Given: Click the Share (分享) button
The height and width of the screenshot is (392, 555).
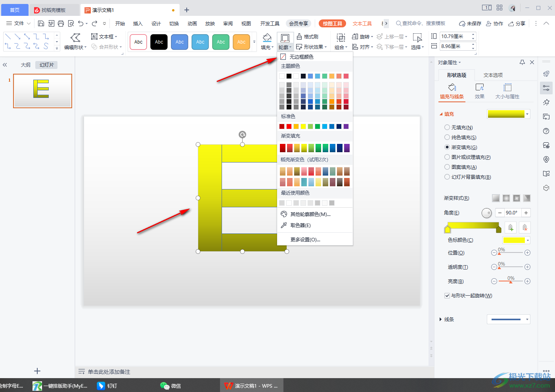Looking at the screenshot, I should point(517,23).
